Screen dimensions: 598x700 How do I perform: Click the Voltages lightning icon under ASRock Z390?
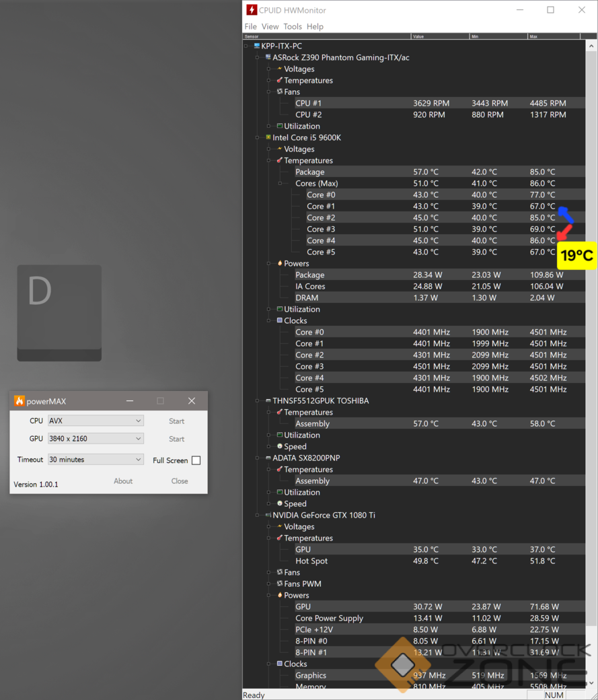click(x=280, y=69)
